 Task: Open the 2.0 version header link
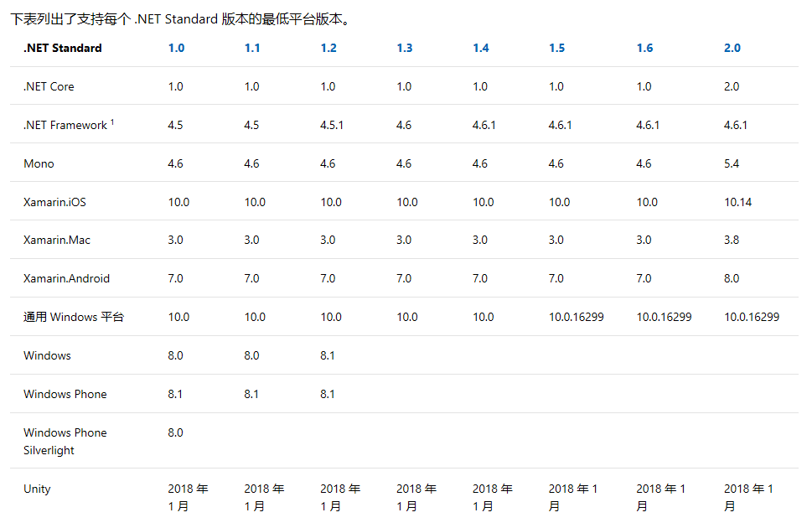coord(732,48)
